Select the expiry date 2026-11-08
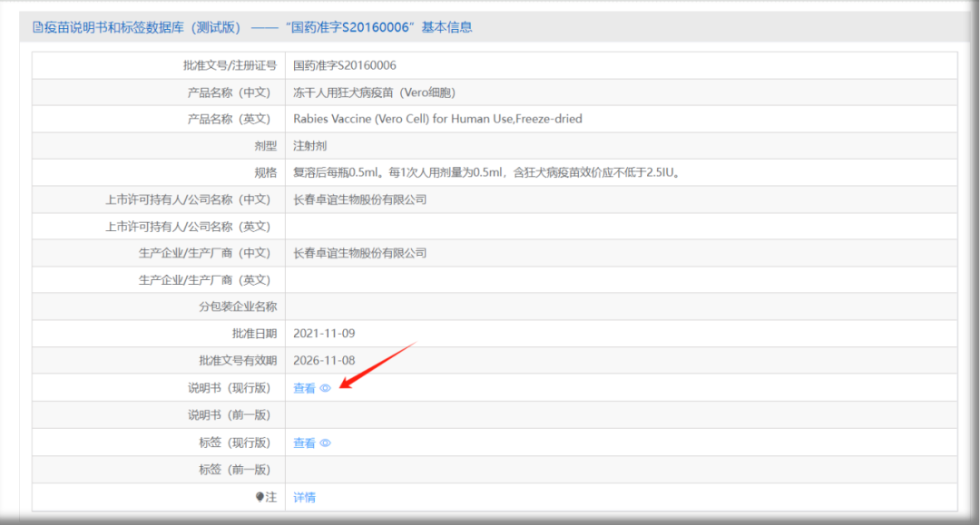 click(x=324, y=361)
